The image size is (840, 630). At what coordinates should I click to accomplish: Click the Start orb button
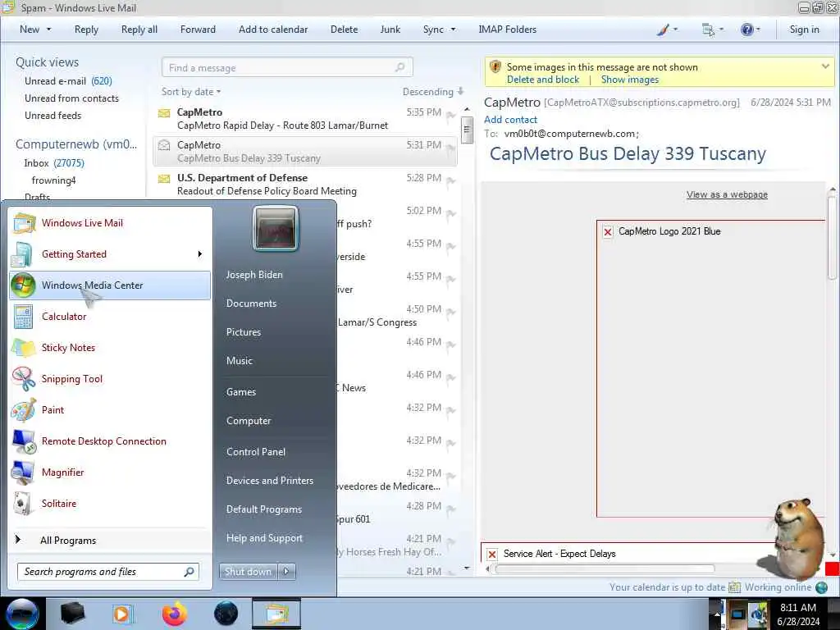22,614
